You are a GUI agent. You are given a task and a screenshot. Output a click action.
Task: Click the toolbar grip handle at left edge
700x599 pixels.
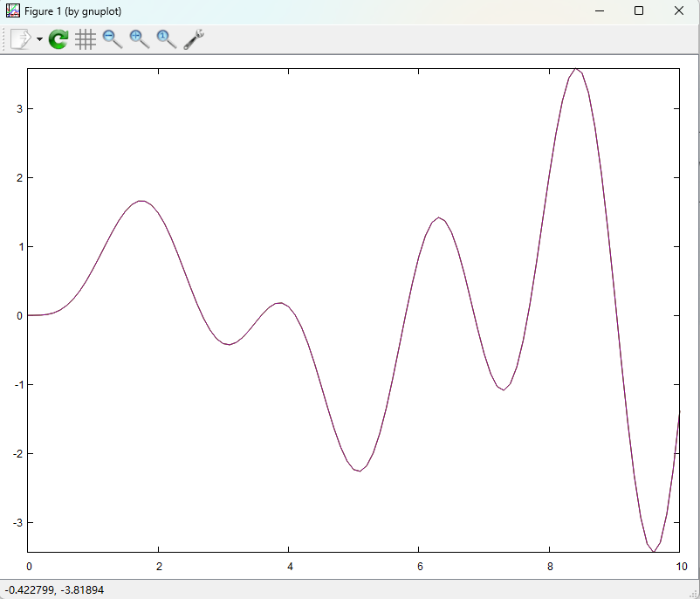(x=4, y=39)
